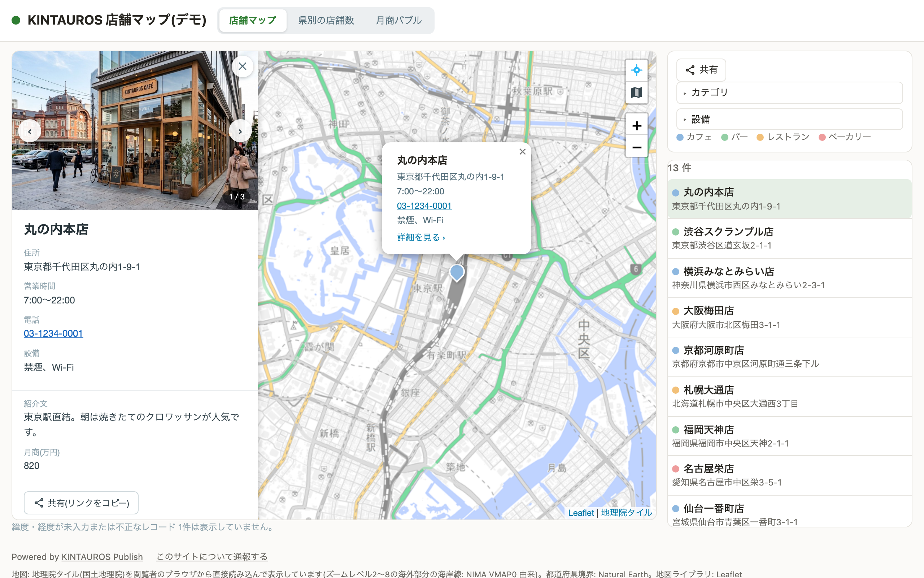The image size is (924, 578).
Task: Click the レストラン orange legend dot
Action: (x=760, y=137)
